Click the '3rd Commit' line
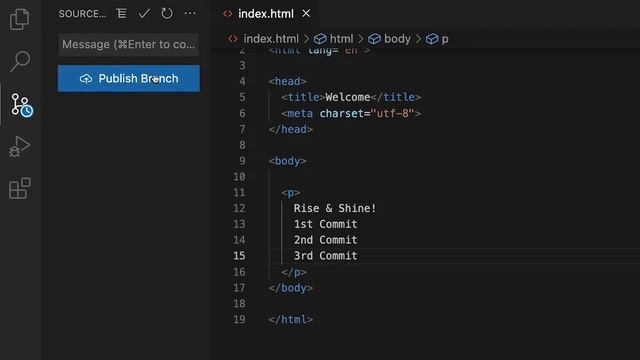This screenshot has height=360, width=640. click(x=325, y=256)
